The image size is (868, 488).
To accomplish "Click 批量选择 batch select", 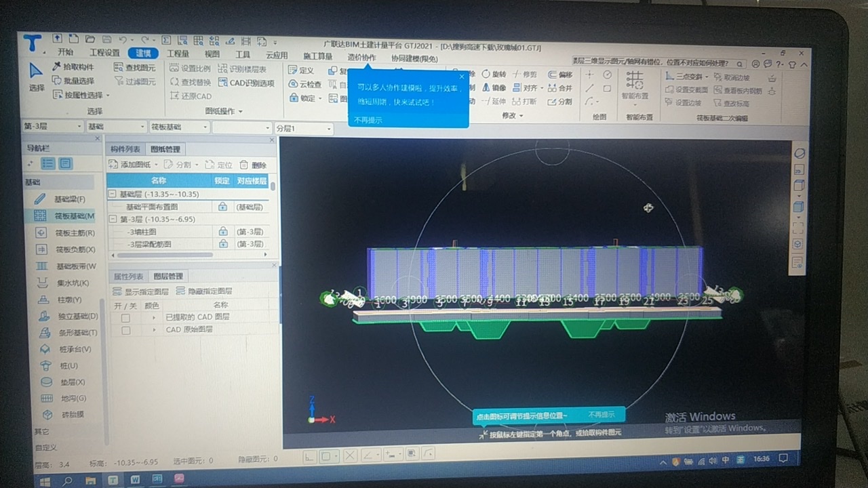I will (x=73, y=81).
